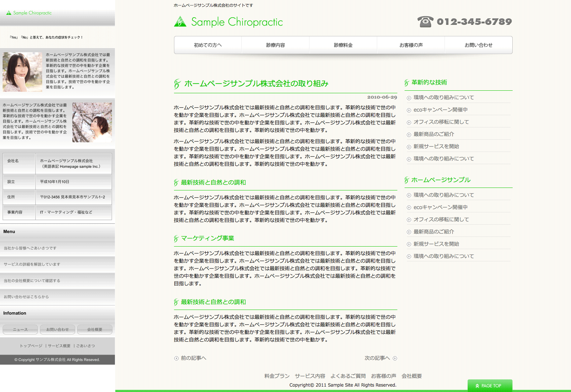Open 最新商品のご紹介 under ホームページサンプル section
The image size is (571, 392).
tap(434, 232)
